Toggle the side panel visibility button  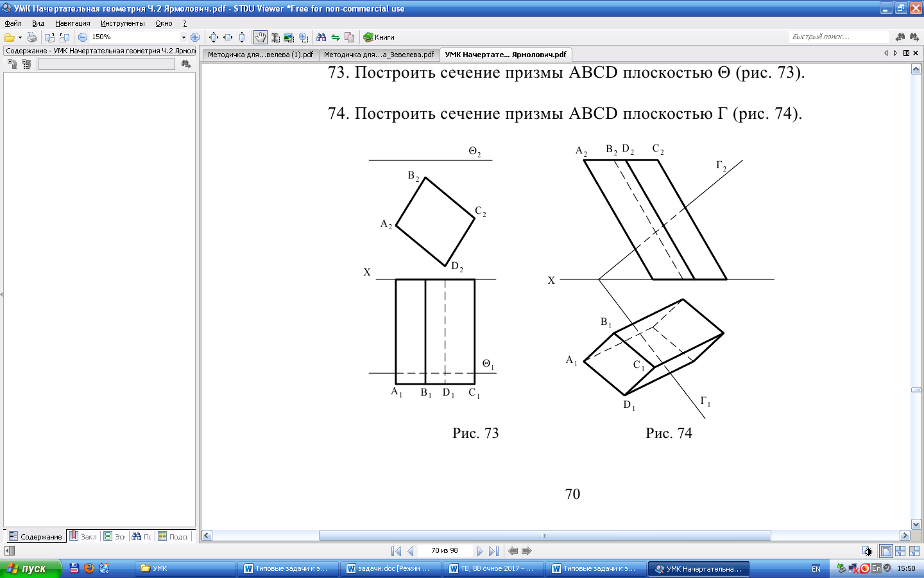(9, 551)
